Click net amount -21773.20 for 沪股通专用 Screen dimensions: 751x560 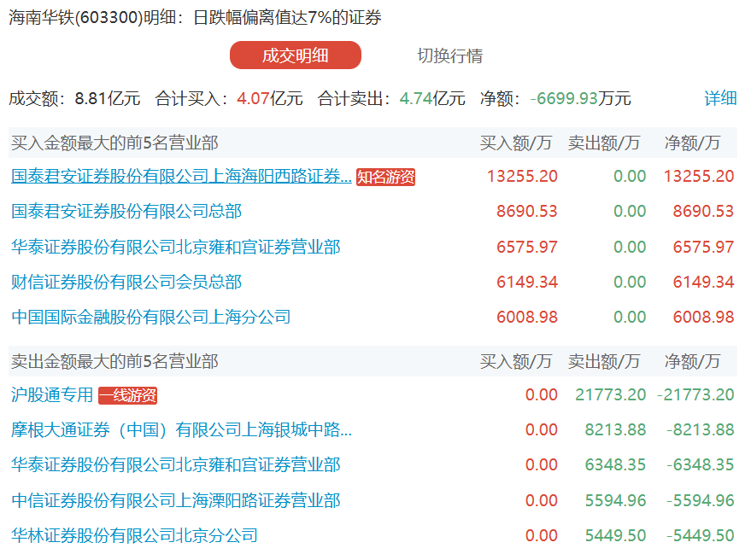(695, 395)
